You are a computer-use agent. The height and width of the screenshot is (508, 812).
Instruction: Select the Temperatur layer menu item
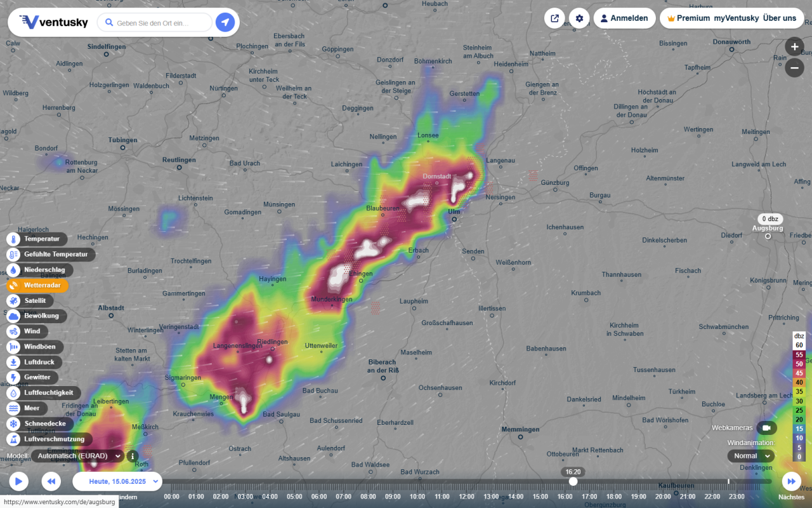click(x=41, y=239)
